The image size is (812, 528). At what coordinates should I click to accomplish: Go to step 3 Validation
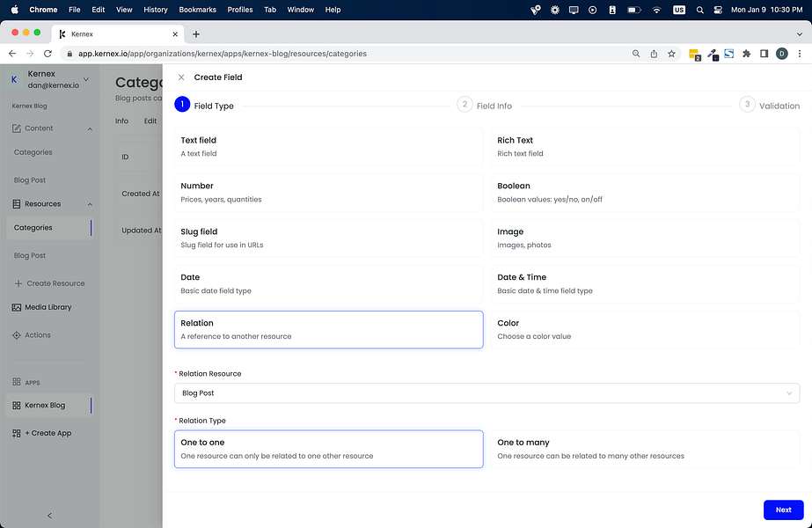[770, 106]
